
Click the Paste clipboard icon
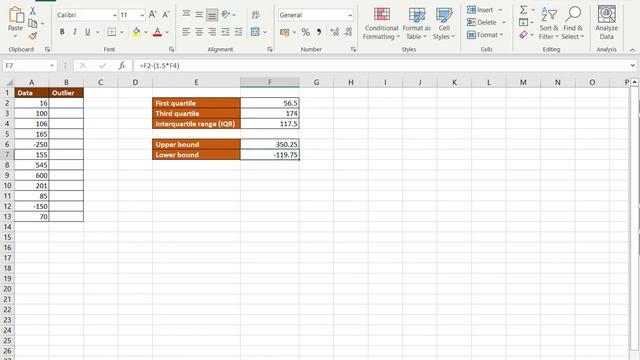pos(16,15)
